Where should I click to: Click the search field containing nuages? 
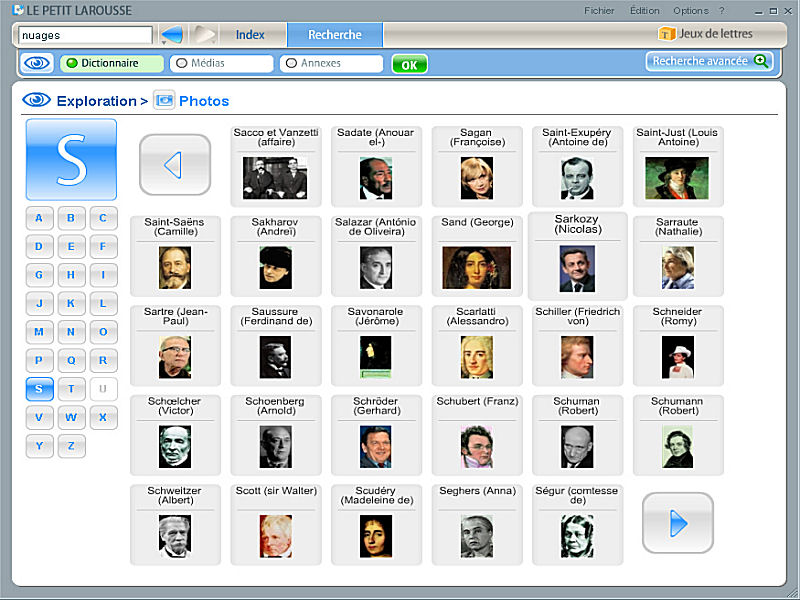pos(86,35)
